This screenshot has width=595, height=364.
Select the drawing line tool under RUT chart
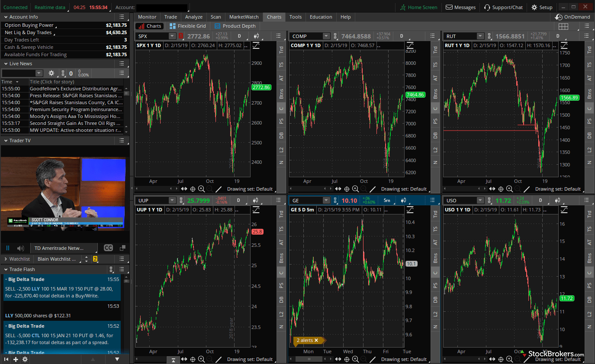click(527, 189)
